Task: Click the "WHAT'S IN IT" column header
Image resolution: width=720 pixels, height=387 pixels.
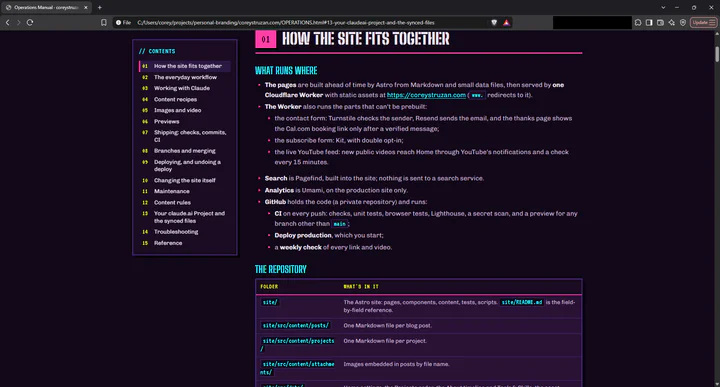Action: pos(361,286)
